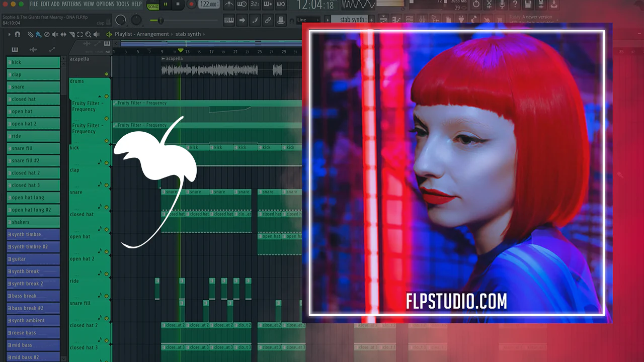Click the horizontal slider handle under transport

pyautogui.click(x=160, y=21)
